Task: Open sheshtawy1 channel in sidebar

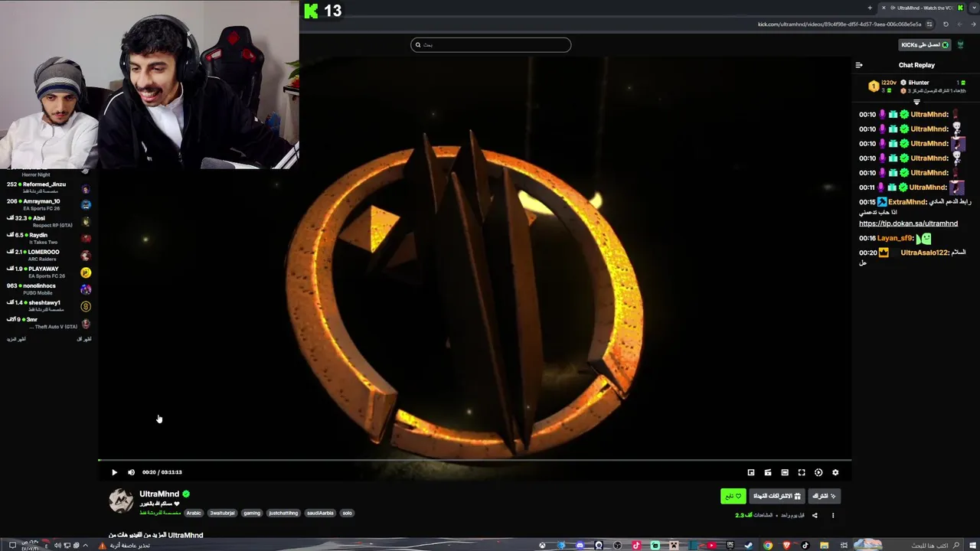Action: [x=49, y=305]
